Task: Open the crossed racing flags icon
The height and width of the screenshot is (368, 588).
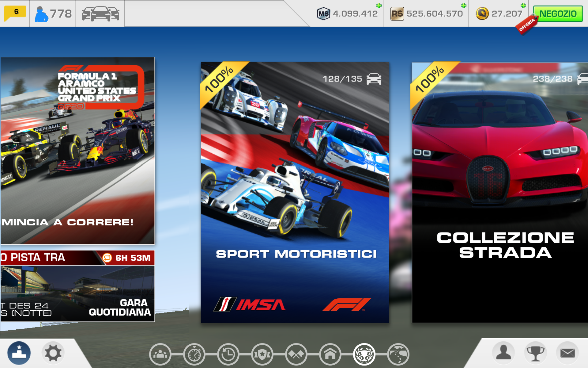Action: [x=296, y=355]
